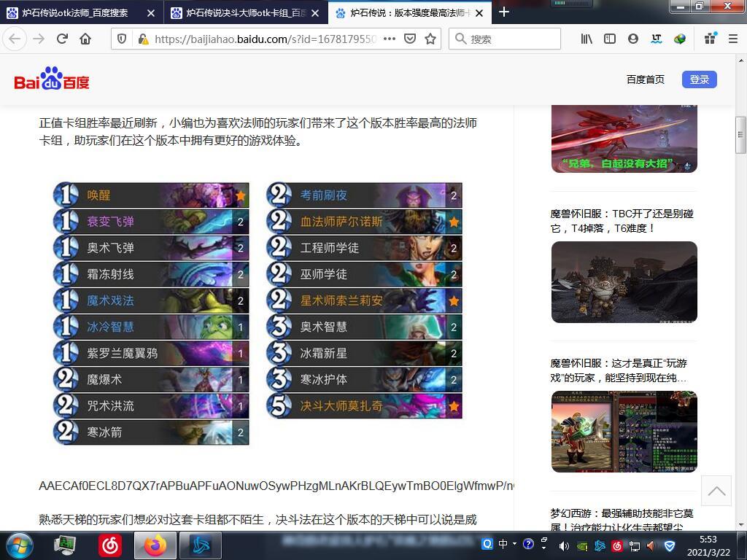Open the stone golem article thumbnail

(x=624, y=282)
